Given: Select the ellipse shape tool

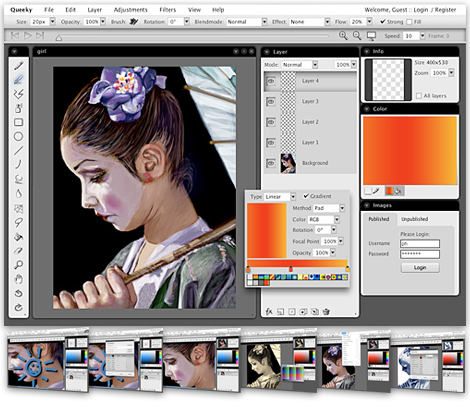Looking at the screenshot, I should (19, 136).
